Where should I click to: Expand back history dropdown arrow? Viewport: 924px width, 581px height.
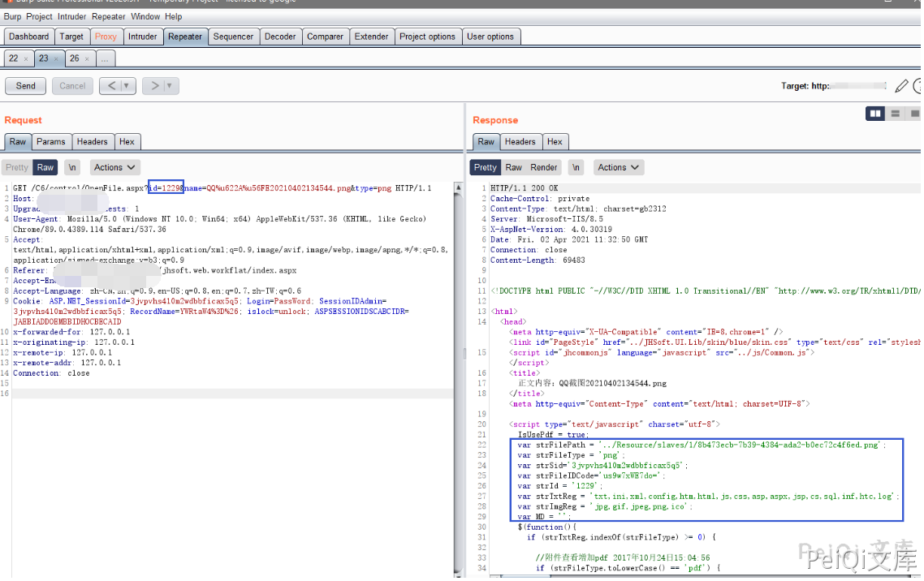tap(126, 86)
